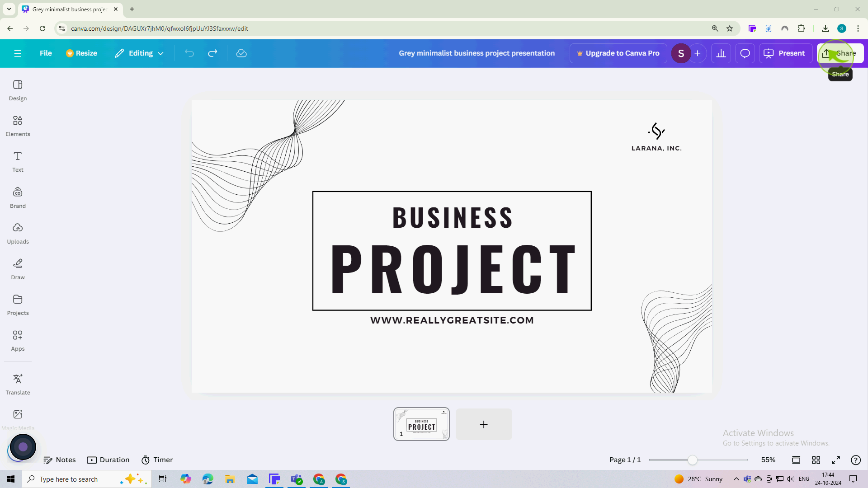Screen dimensions: 868x488
Task: Open the Design panel
Action: point(18,90)
